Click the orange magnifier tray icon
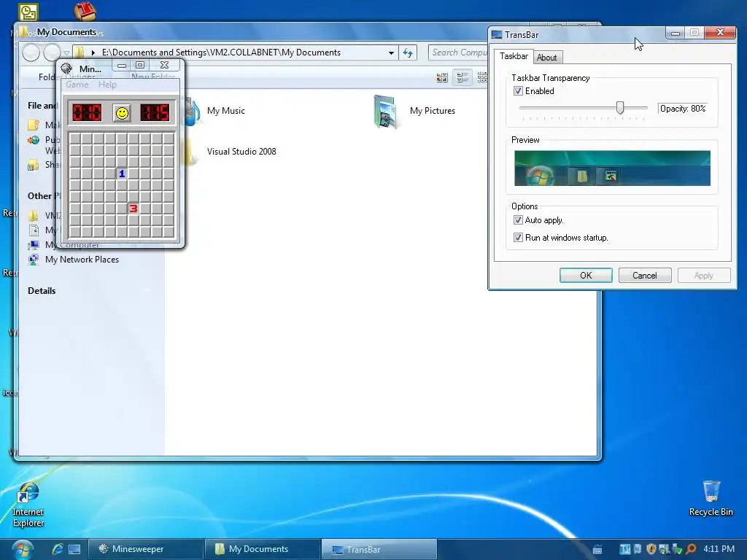Viewport: 747px width, 560px height. (x=691, y=549)
